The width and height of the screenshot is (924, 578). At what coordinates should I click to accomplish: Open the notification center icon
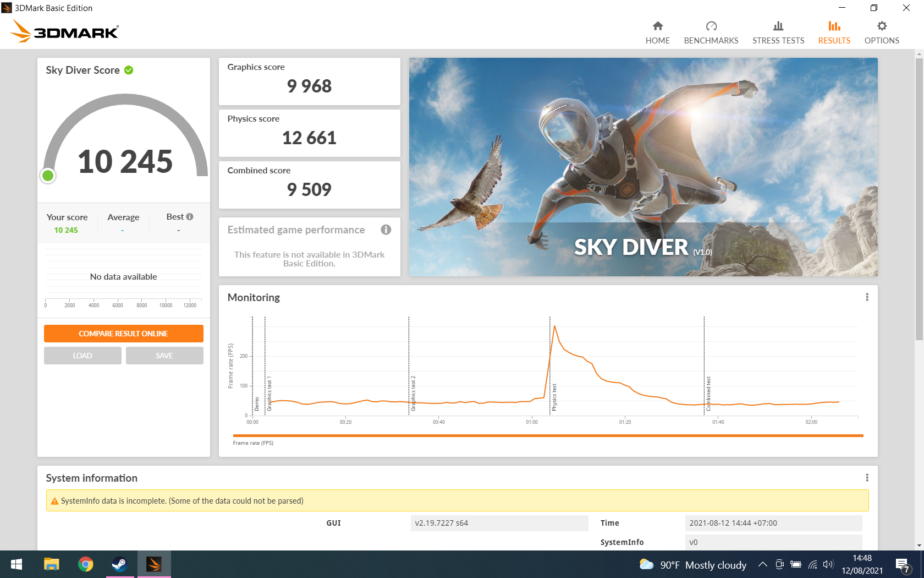(902, 565)
